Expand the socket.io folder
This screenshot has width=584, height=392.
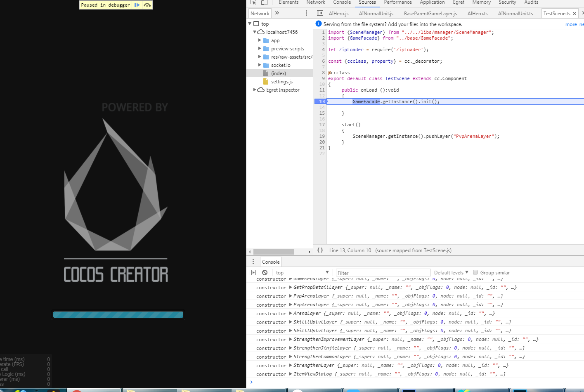pyautogui.click(x=260, y=65)
